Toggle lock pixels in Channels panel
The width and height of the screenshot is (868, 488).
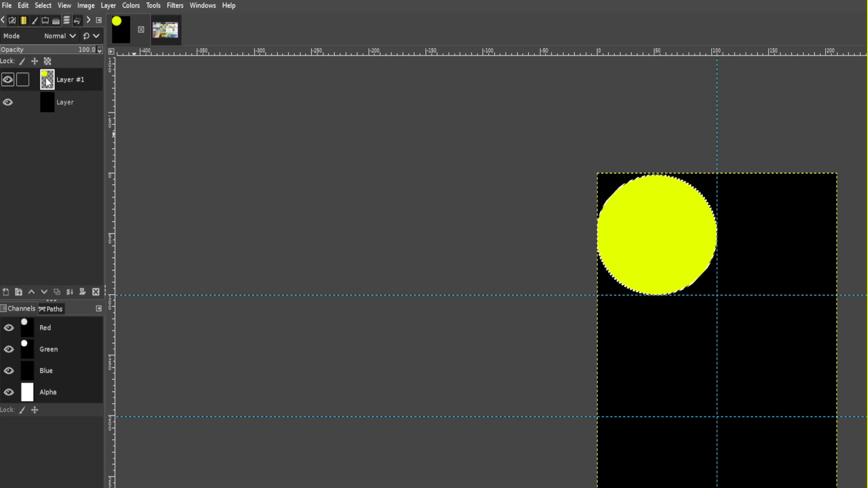pos(22,410)
